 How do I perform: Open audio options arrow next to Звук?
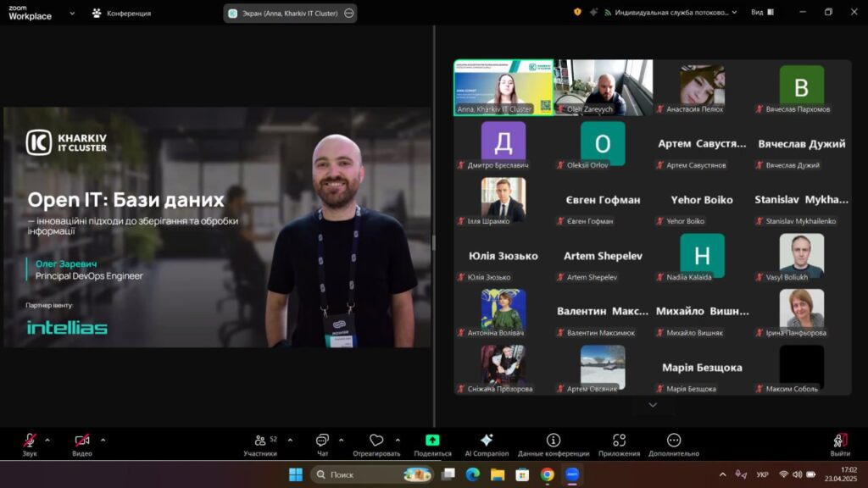pos(47,441)
